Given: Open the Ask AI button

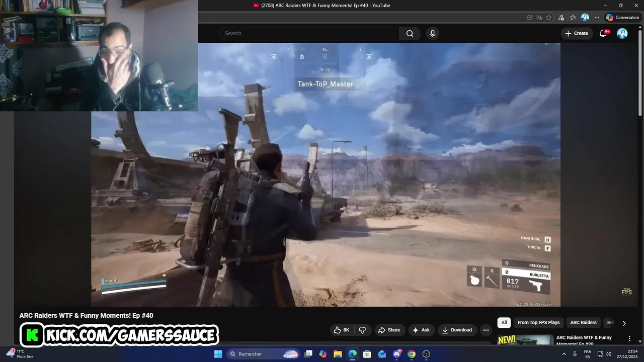Looking at the screenshot, I should [421, 330].
